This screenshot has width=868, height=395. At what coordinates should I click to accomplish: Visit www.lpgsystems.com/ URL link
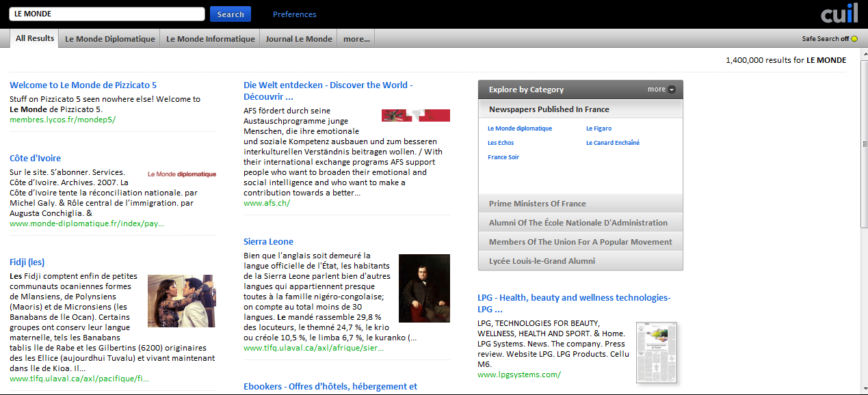click(519, 374)
